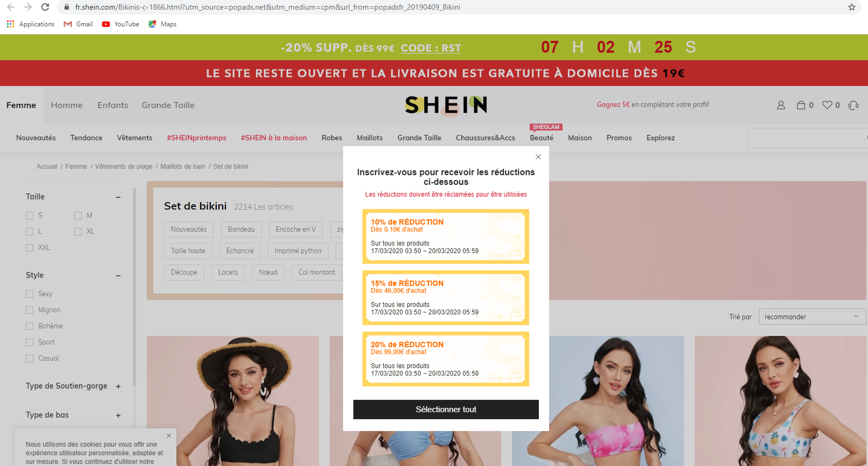Open the pink tie-dye bandeau product thumbnail
Viewport: 868px width, 466px height.
click(x=598, y=401)
